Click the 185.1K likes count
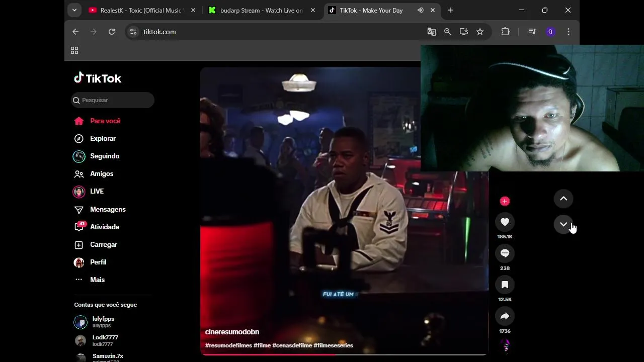The image size is (644, 362). point(505,237)
